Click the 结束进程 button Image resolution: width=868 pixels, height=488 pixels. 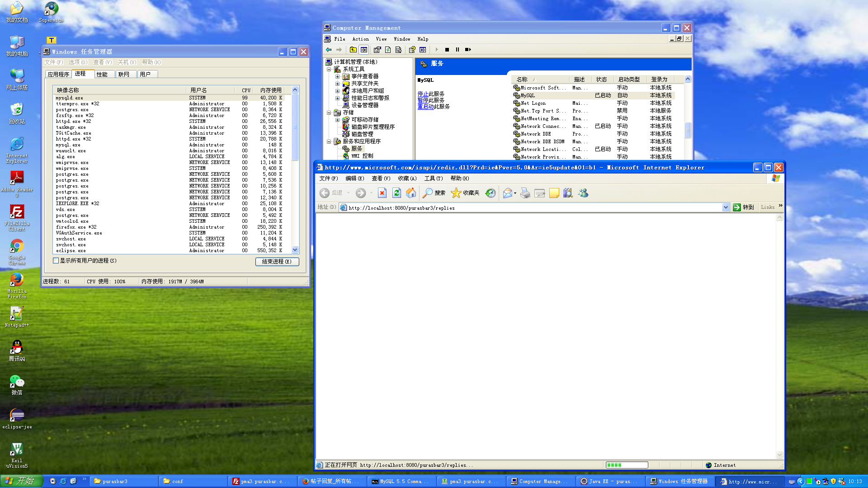277,262
